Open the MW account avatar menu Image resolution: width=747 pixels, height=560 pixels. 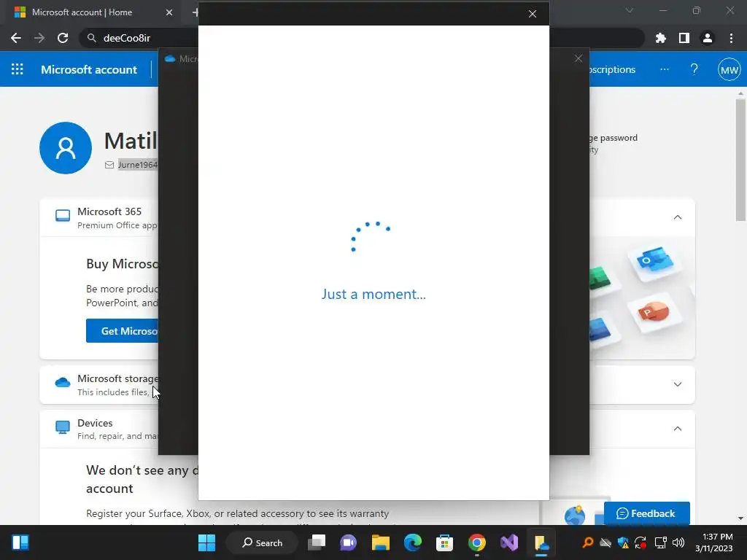pyautogui.click(x=729, y=70)
